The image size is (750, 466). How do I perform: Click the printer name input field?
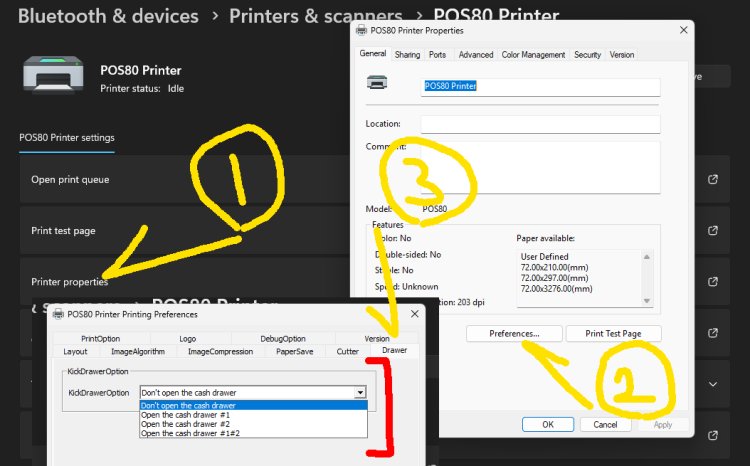pos(540,86)
